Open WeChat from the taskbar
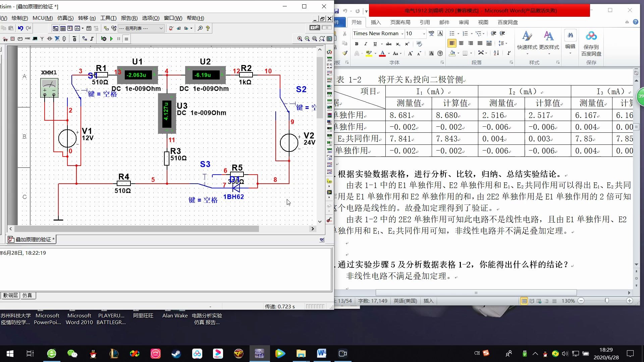Screen dimensions: 644x362 pyautogui.click(x=72, y=353)
